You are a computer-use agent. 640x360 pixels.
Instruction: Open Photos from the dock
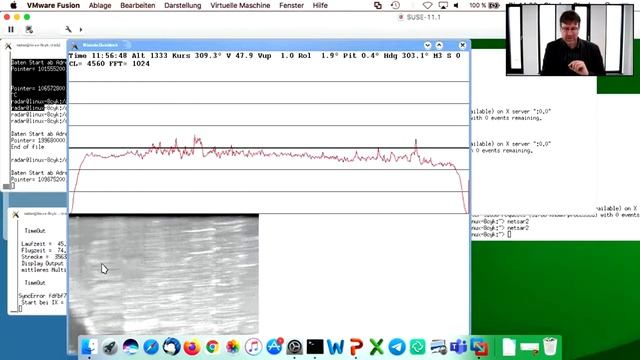coord(233,347)
